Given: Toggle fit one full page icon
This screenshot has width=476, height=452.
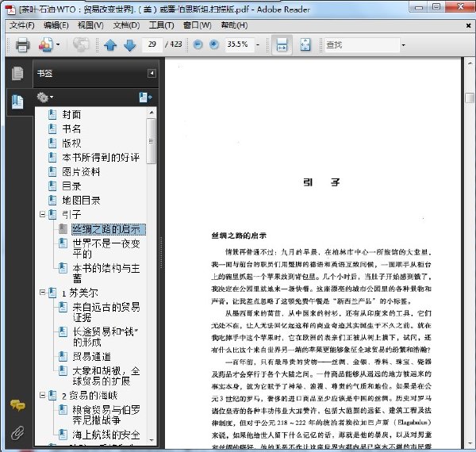Looking at the screenshot, I should pyautogui.click(x=305, y=45).
